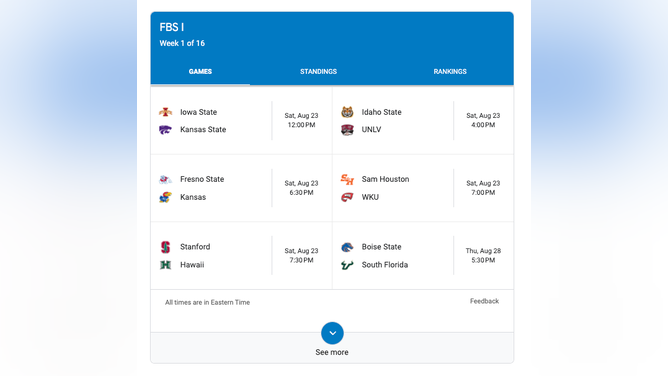
Task: Click the Iowa State Cyclones logo
Action: point(165,112)
